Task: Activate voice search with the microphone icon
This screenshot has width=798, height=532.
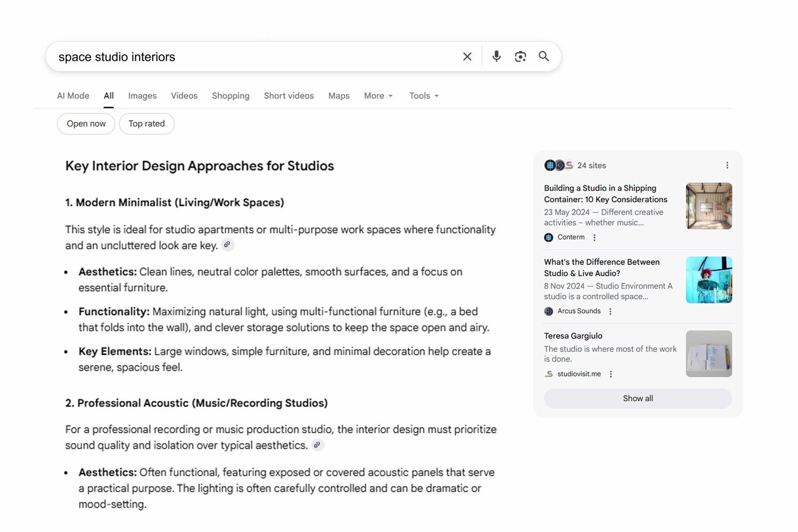Action: pos(496,56)
